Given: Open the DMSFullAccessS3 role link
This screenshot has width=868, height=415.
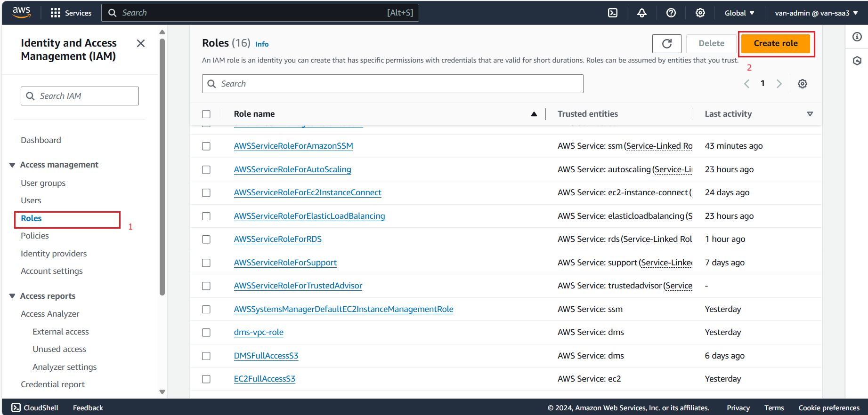Looking at the screenshot, I should tap(266, 356).
